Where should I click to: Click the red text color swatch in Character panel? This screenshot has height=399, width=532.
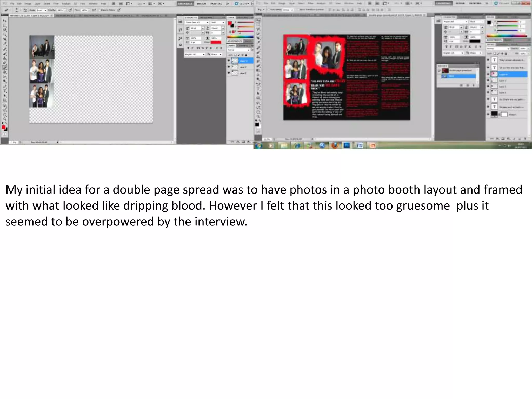point(216,42)
